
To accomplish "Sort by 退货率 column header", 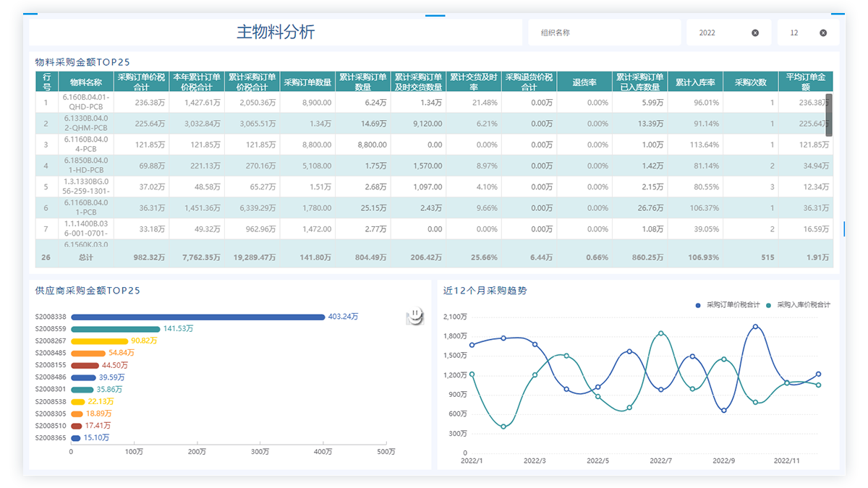I will [584, 82].
